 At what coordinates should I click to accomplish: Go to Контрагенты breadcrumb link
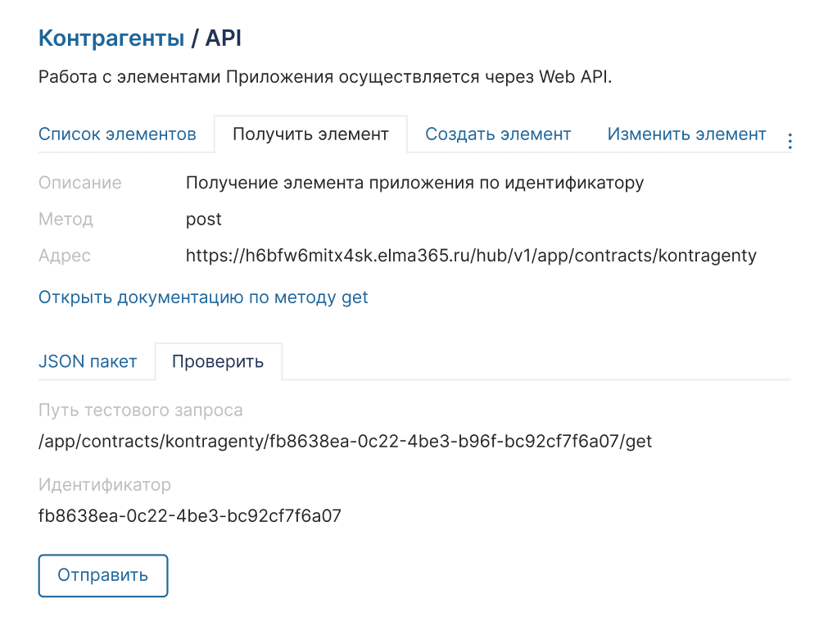[111, 38]
